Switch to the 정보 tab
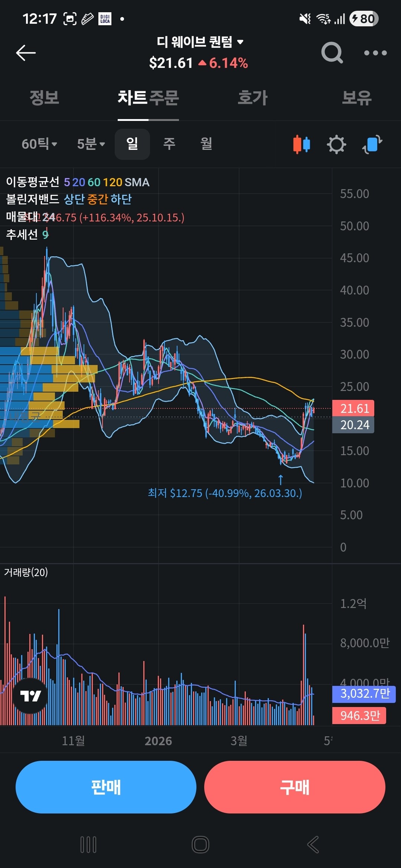401x868 pixels. [x=45, y=98]
